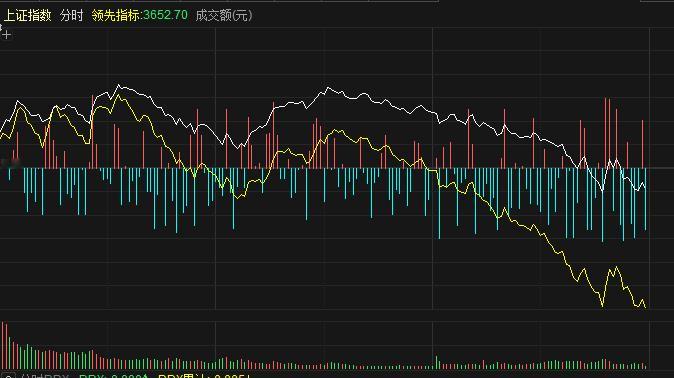Select the 上证指数 index title
The width and height of the screenshot is (674, 378).
[28, 15]
